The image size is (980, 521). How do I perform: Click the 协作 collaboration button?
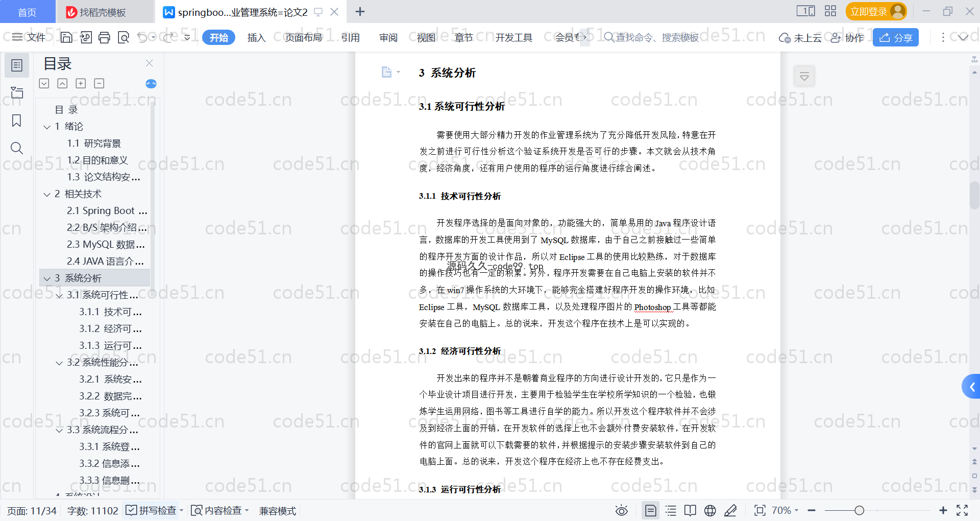click(x=847, y=37)
